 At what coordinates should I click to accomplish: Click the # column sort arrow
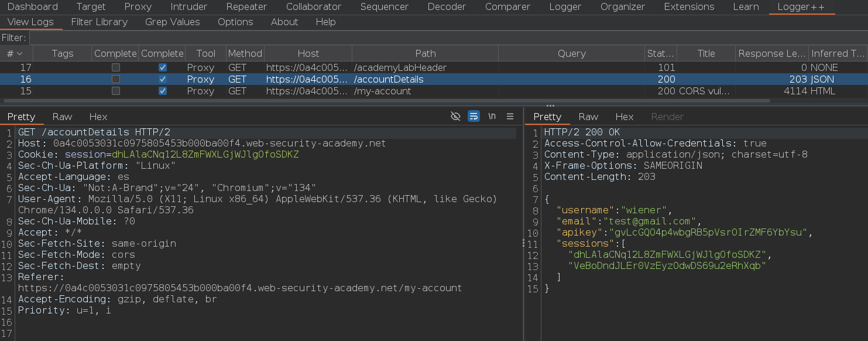tap(19, 53)
